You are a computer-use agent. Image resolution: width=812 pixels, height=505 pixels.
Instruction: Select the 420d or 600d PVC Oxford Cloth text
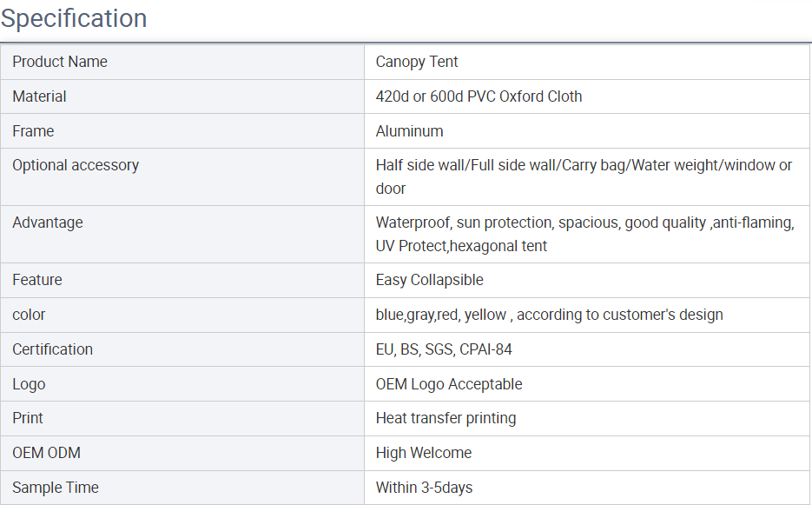(479, 96)
